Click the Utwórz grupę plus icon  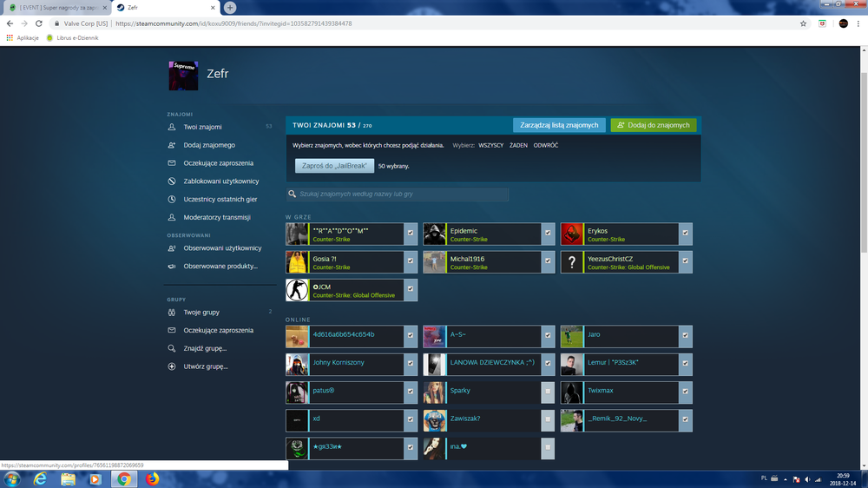(172, 366)
